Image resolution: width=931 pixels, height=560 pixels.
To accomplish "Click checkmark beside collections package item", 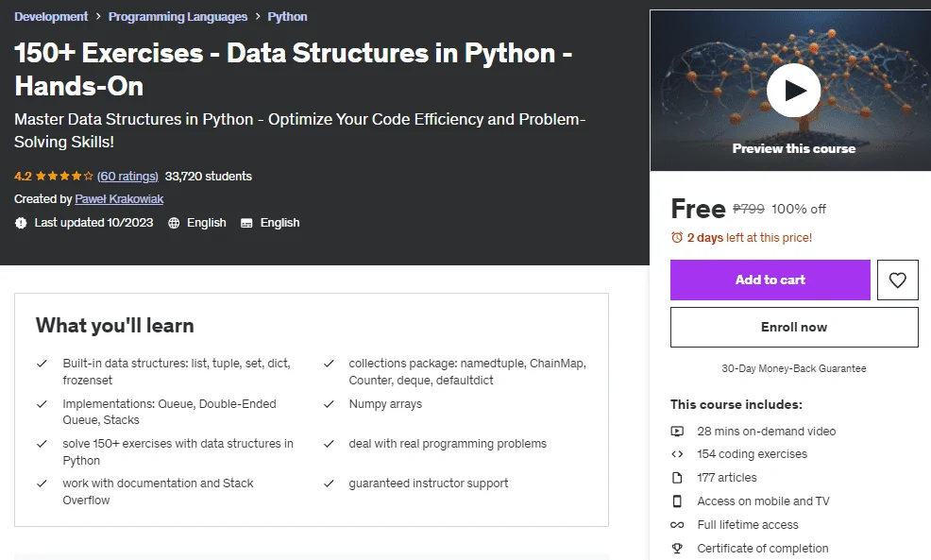I will pos(329,364).
